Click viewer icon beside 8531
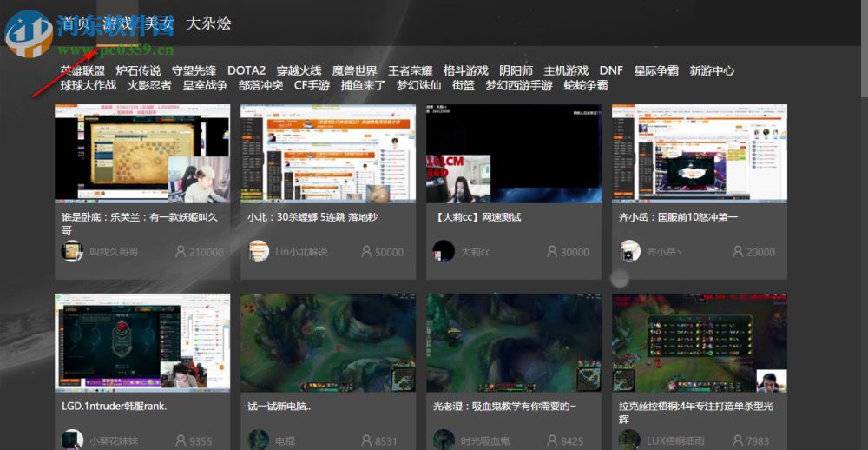868x450 pixels. coord(366,440)
